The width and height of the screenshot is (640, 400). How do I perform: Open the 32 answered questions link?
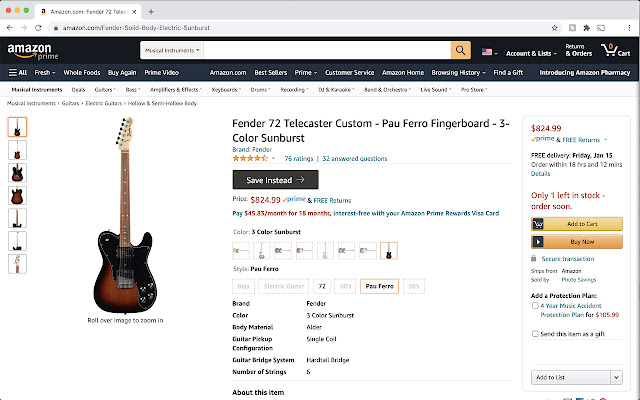pos(354,158)
